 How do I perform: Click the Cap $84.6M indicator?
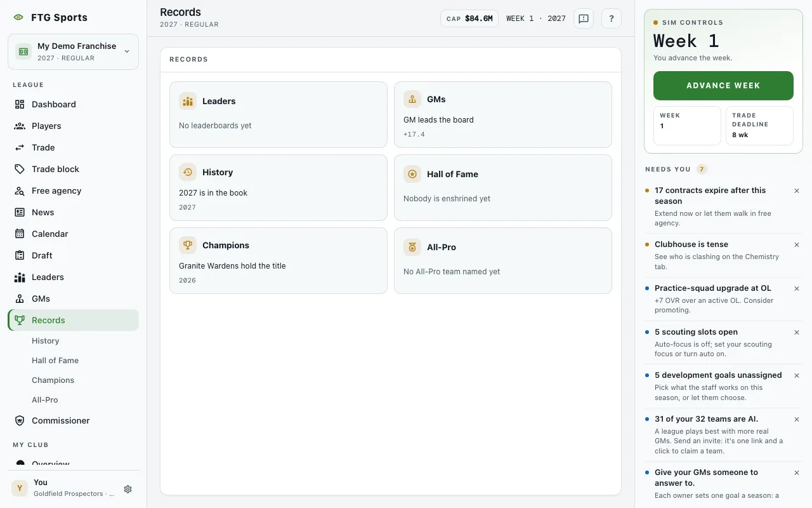(x=469, y=18)
